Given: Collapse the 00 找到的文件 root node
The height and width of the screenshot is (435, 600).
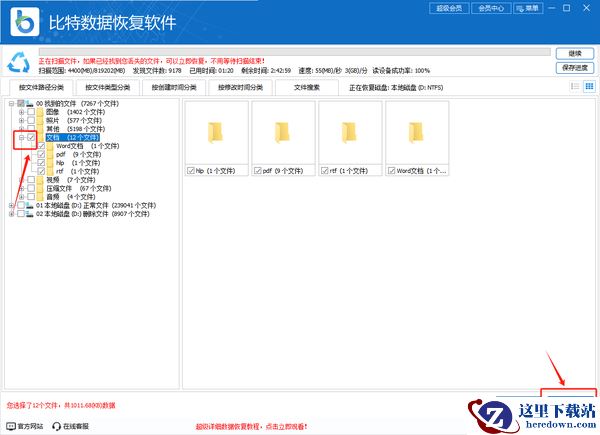Looking at the screenshot, I should [x=11, y=104].
